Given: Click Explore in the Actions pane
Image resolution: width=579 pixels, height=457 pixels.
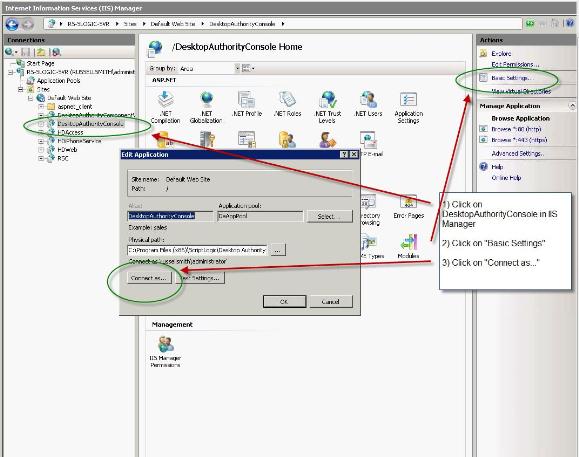Looking at the screenshot, I should [x=501, y=54].
